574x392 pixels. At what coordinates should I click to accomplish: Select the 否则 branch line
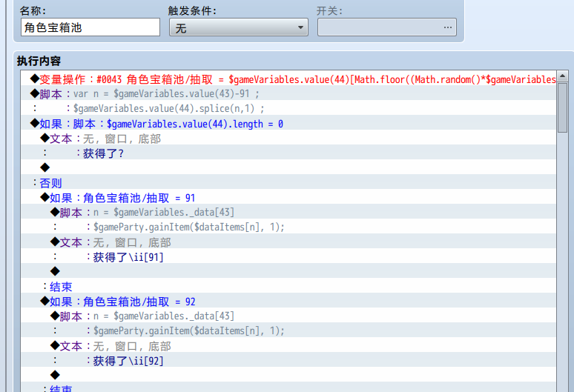pos(288,183)
